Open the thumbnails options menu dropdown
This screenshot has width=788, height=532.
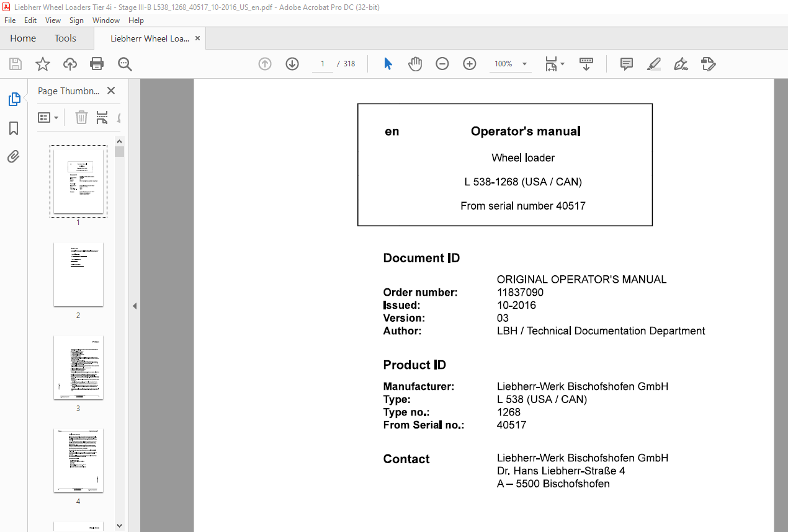48,117
